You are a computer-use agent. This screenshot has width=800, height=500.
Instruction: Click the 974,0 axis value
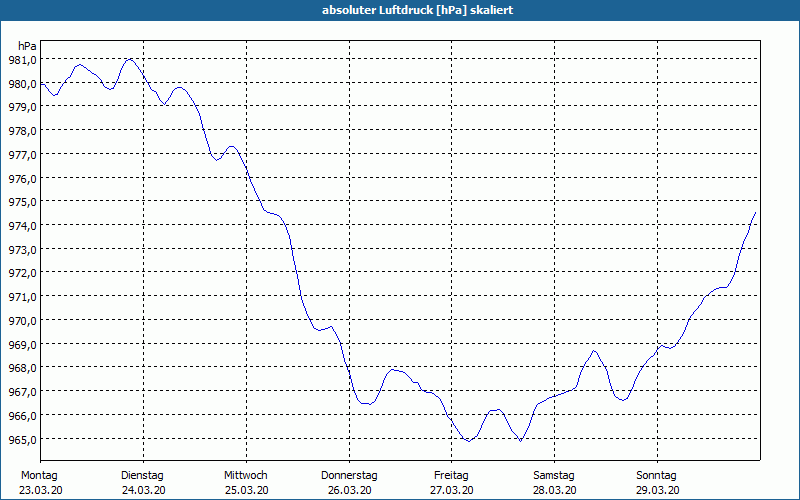(x=22, y=226)
